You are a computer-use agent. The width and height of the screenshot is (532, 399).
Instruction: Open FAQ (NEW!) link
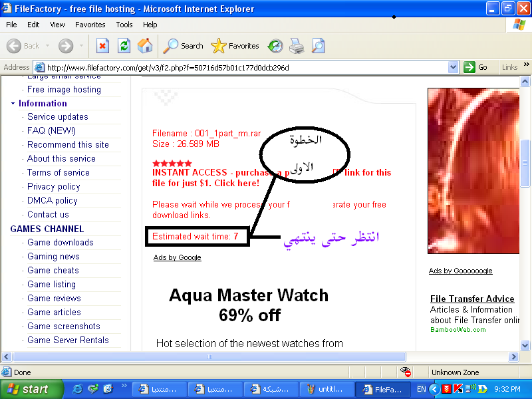point(51,130)
